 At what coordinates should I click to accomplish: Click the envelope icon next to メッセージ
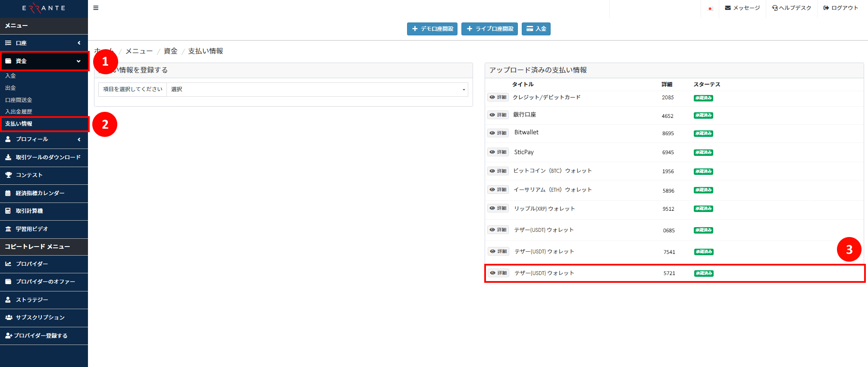(728, 8)
